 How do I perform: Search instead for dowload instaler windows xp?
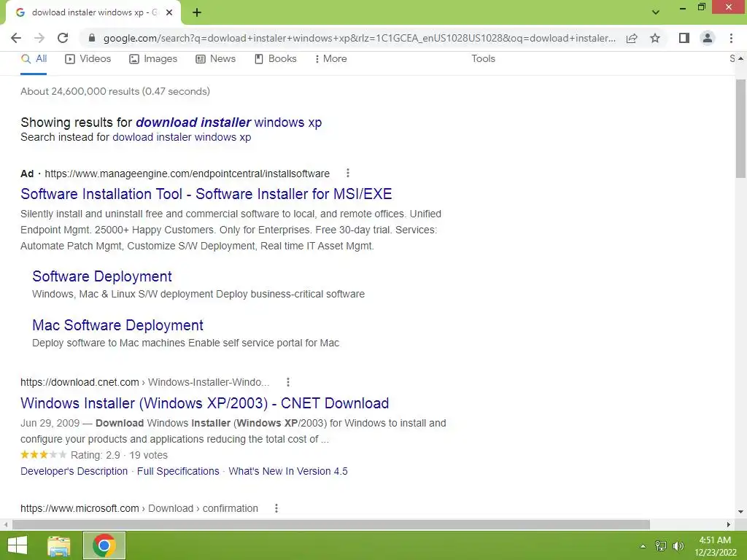pos(182,137)
